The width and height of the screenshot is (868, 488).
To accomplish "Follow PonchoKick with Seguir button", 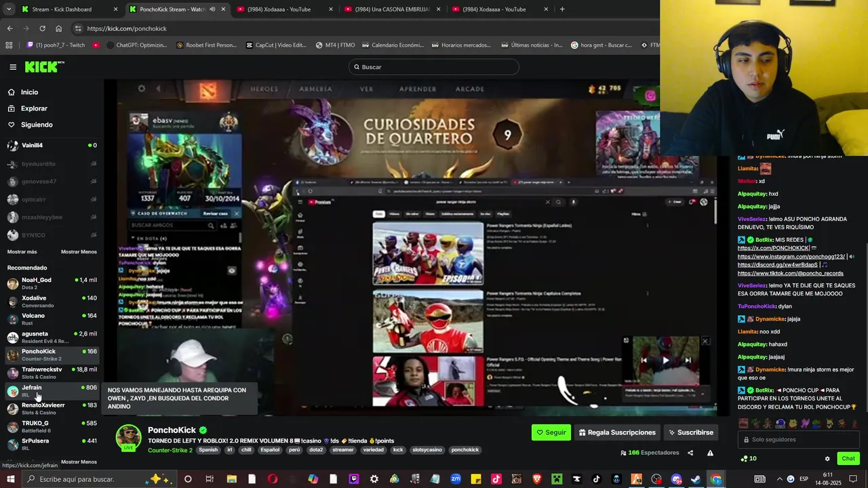I will click(551, 432).
